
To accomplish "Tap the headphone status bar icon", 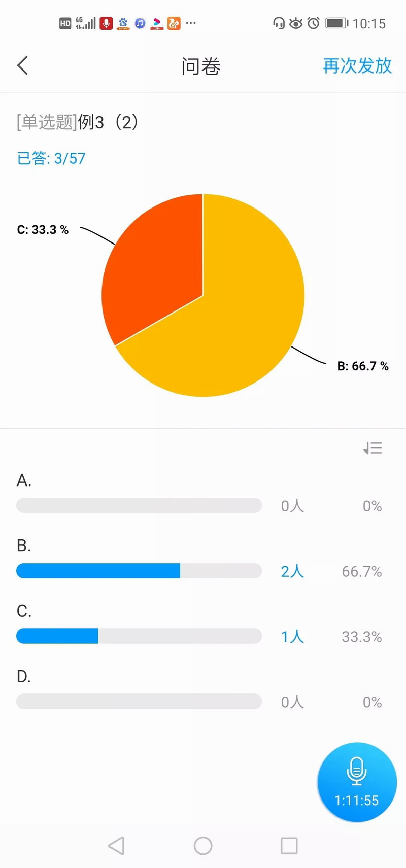I will tap(279, 23).
